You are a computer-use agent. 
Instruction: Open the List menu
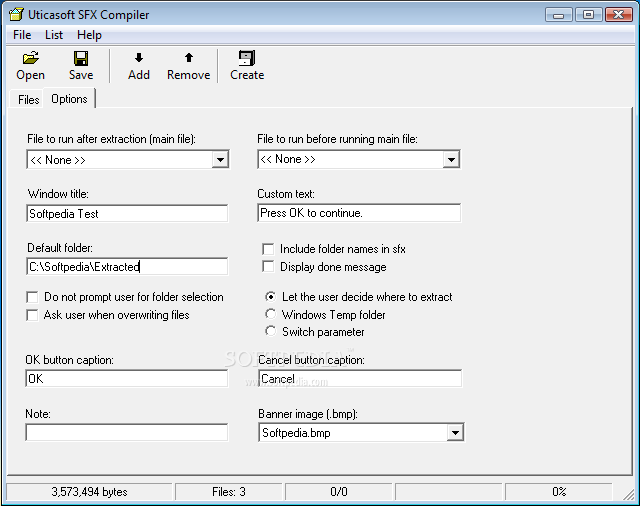point(54,35)
